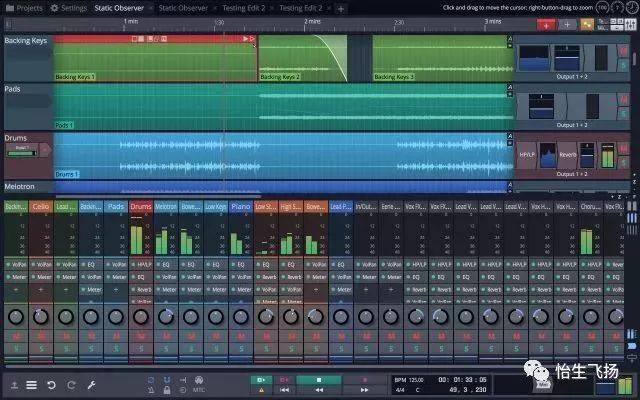The height and width of the screenshot is (400, 640).
Task: Mute the Drums track in arrangement view
Action: [x=623, y=149]
